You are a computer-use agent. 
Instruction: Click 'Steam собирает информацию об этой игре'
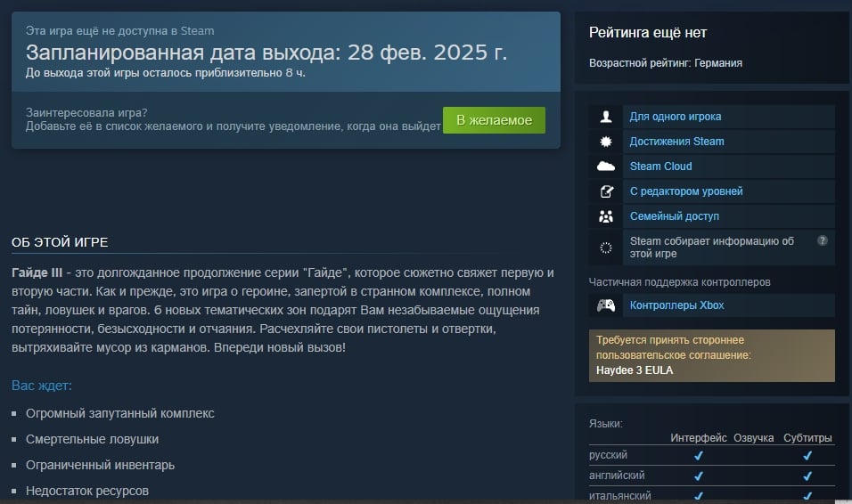[x=712, y=248]
